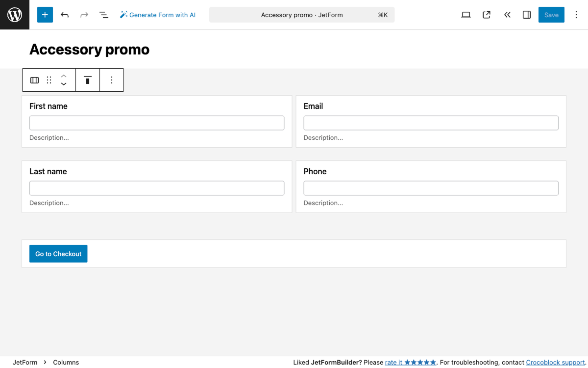Select JetForm in the breadcrumb bar

[25, 362]
